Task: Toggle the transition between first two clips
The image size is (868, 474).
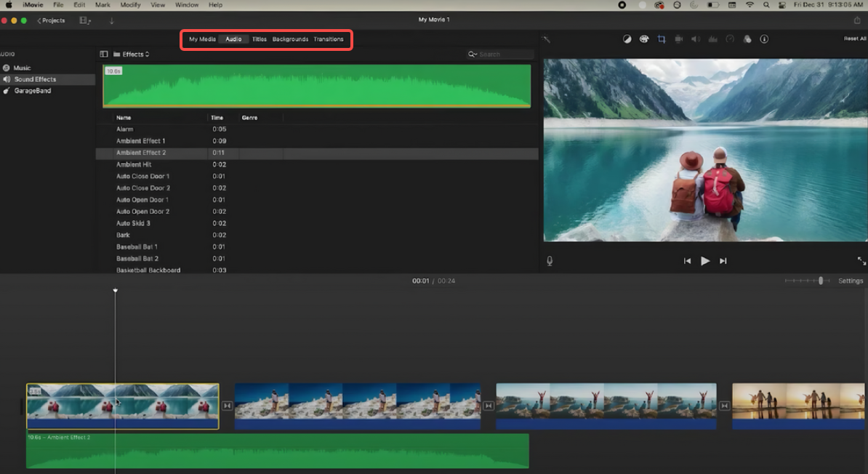Action: click(227, 406)
